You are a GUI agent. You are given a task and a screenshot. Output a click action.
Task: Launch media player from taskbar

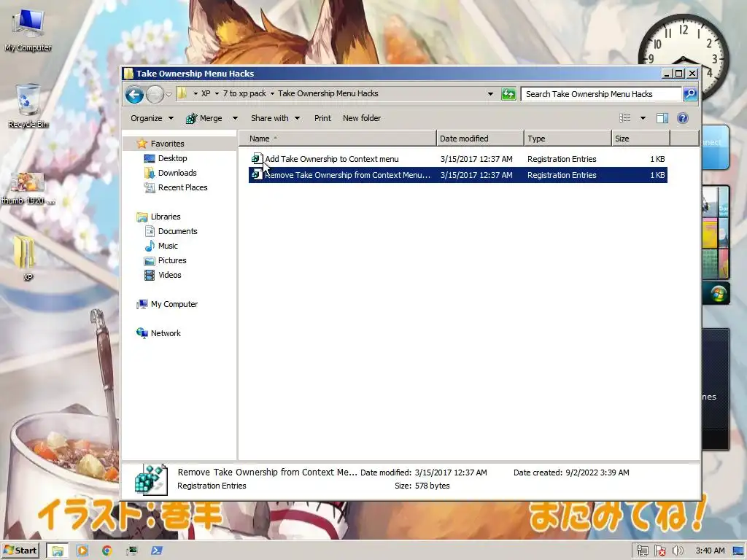[82, 551]
